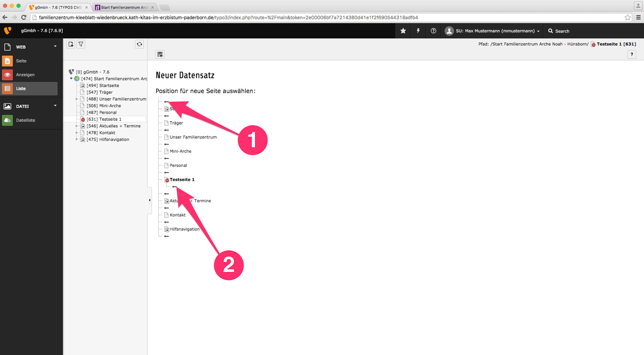Click the view page icon above heading
Viewport: 644px width, 355px height.
click(160, 55)
